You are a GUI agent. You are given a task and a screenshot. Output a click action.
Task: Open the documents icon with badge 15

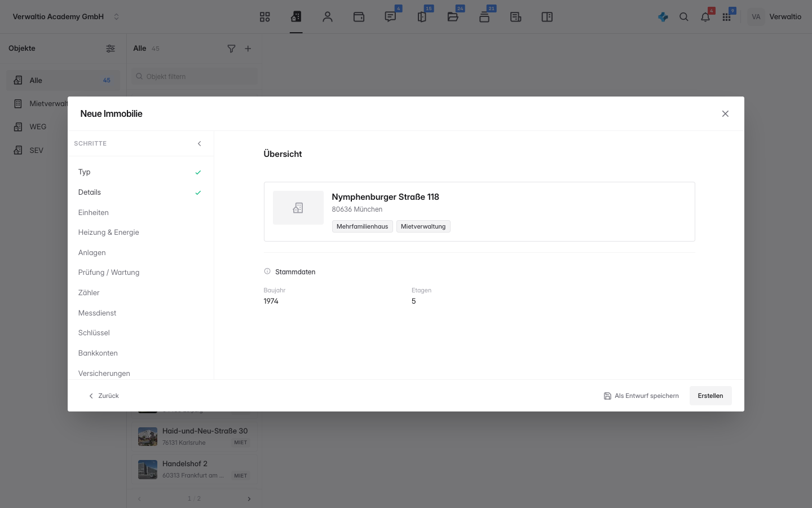pos(422,17)
